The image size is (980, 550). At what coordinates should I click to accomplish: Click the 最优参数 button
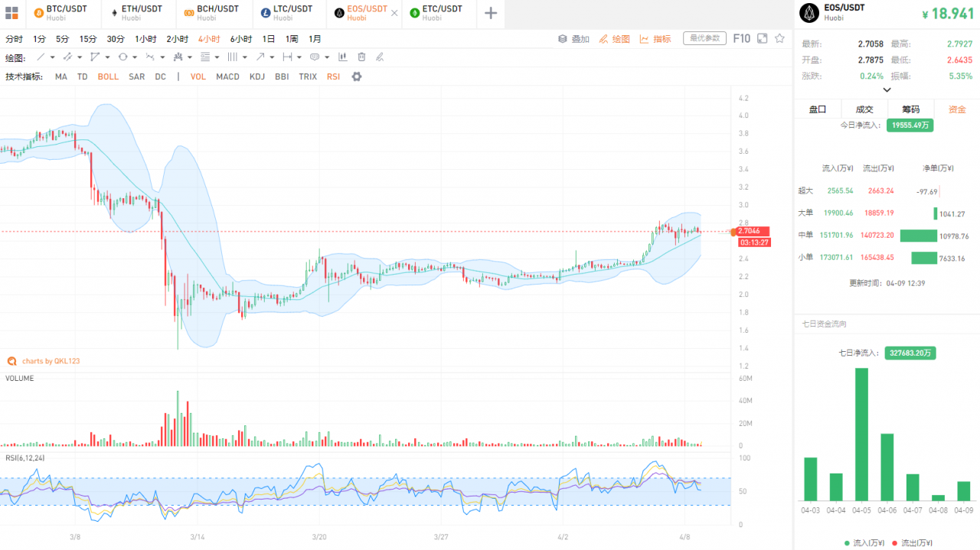tap(704, 38)
